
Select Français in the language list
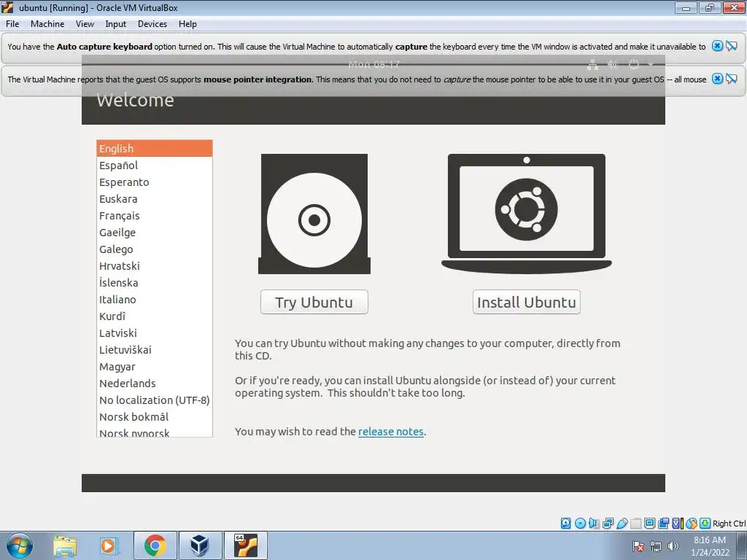[x=155, y=216]
